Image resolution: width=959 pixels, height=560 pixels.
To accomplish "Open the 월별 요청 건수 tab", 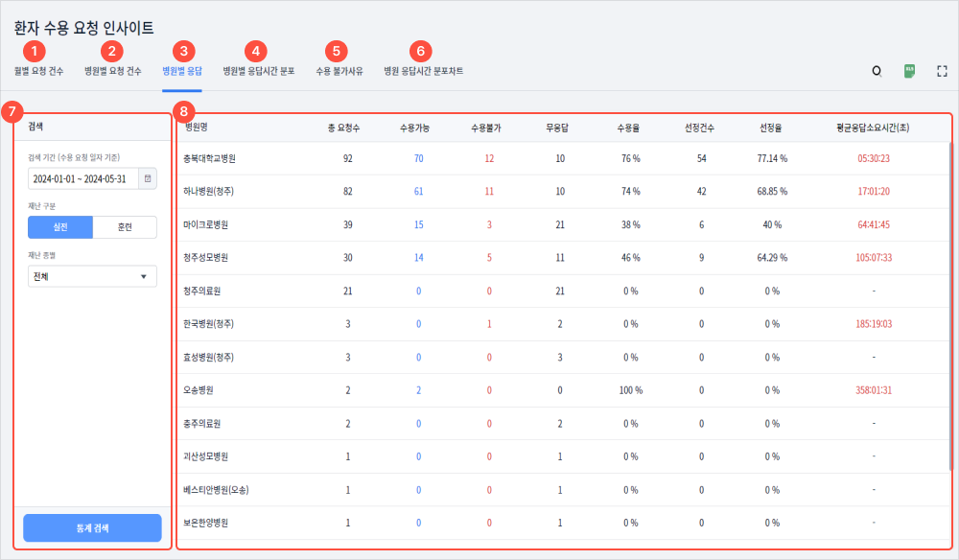I will pos(37,71).
